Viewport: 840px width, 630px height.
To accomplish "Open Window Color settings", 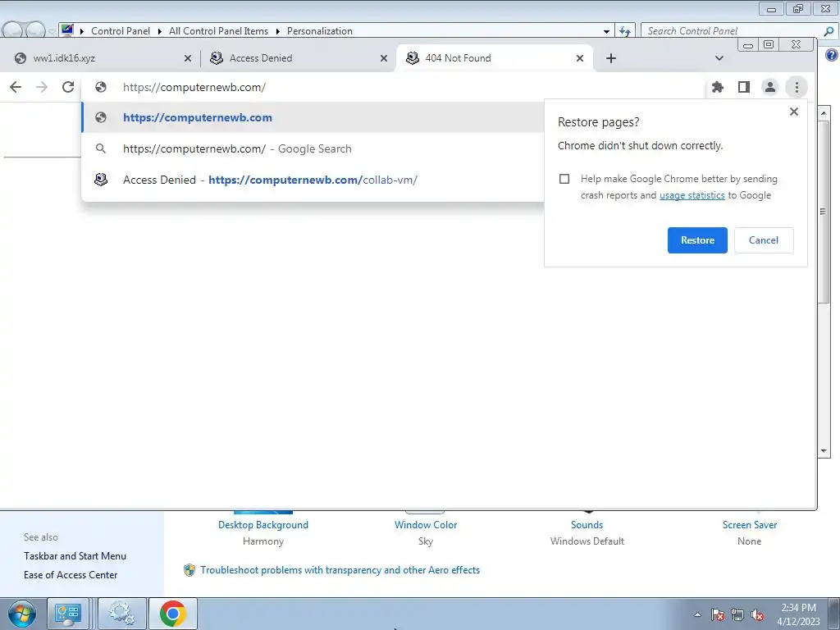I will pos(426,525).
